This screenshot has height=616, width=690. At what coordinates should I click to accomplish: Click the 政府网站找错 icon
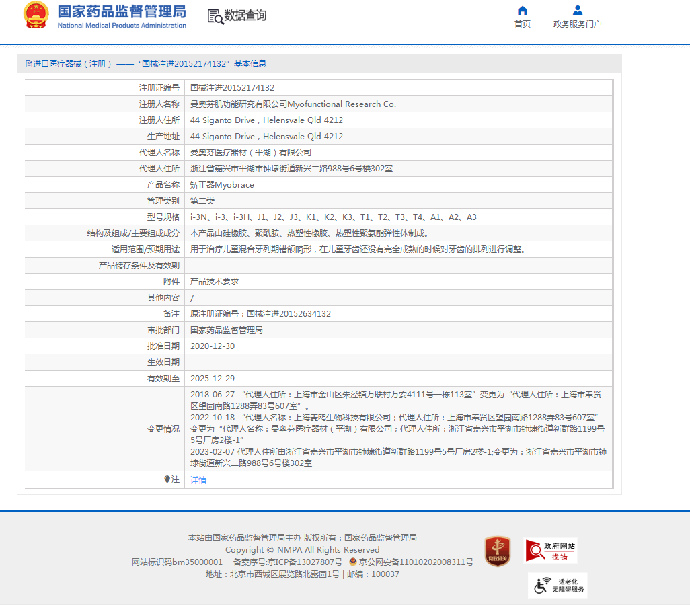(x=551, y=551)
